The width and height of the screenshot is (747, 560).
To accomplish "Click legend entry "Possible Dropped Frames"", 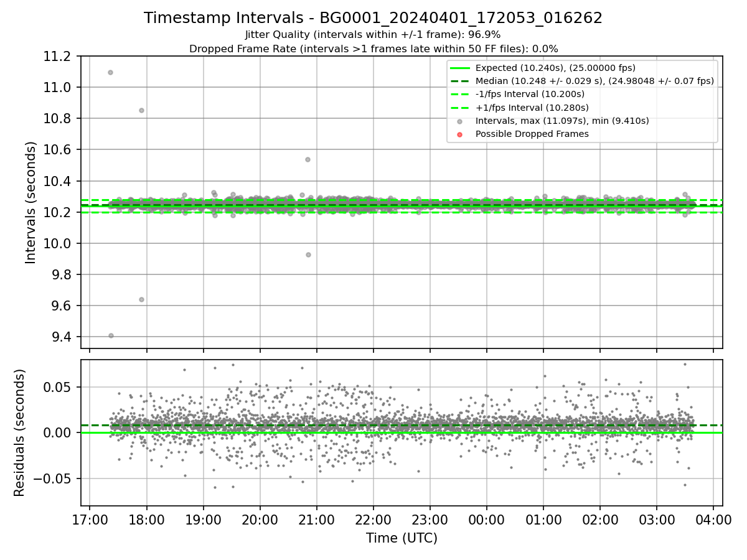I will (532, 134).
